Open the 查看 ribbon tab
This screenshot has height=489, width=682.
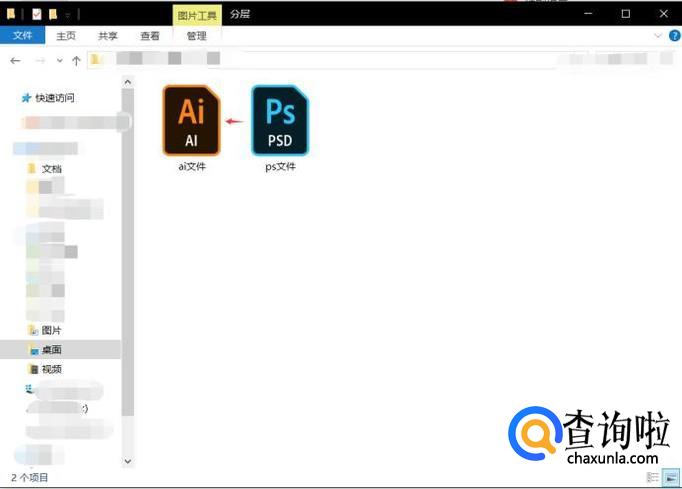tap(150, 36)
